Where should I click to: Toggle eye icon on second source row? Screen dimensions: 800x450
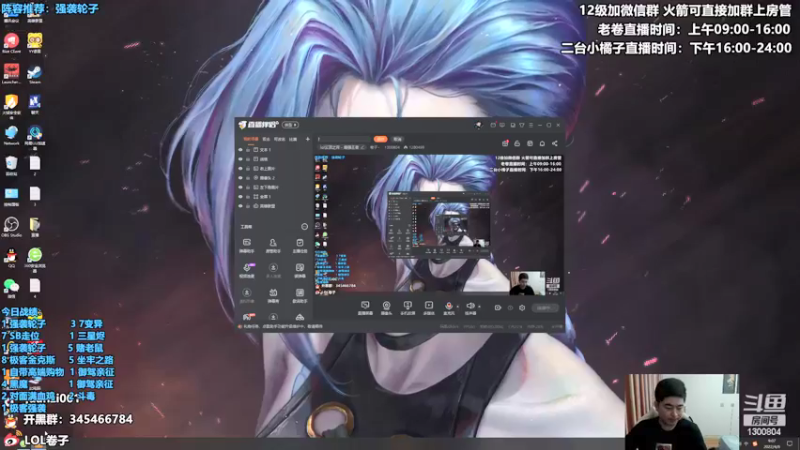(240, 159)
